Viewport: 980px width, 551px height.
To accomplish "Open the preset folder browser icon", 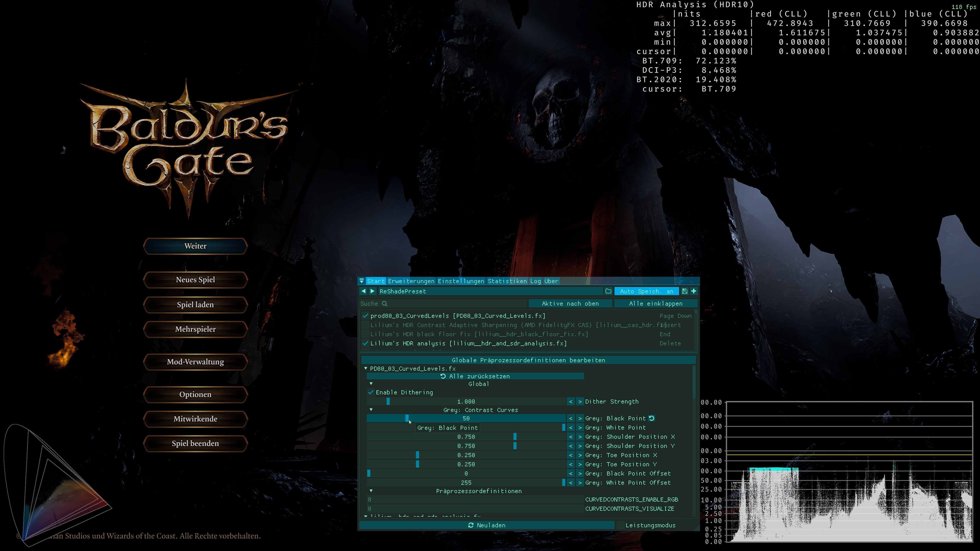I will (608, 291).
